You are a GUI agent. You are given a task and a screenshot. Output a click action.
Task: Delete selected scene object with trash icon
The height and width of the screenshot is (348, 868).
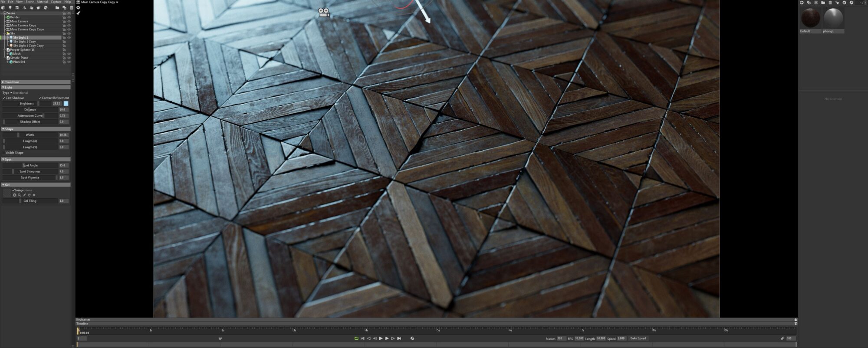point(72,7)
